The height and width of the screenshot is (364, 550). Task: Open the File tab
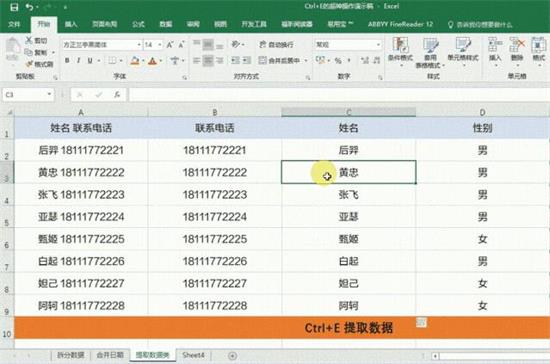(14, 24)
